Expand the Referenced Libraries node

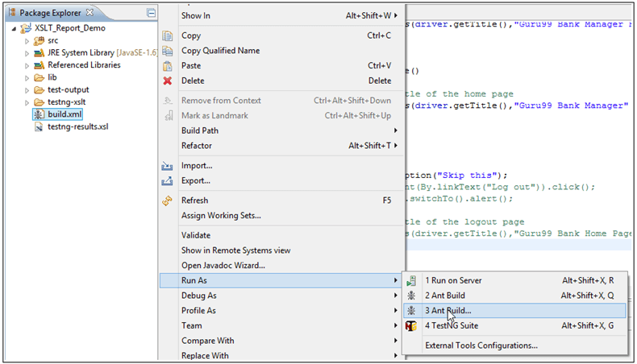pyautogui.click(x=27, y=66)
